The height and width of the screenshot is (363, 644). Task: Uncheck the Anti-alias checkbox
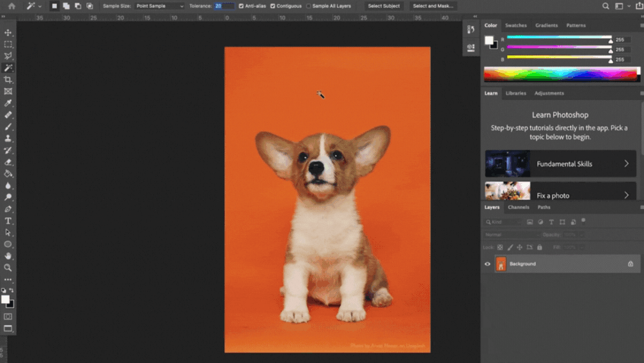pyautogui.click(x=241, y=6)
